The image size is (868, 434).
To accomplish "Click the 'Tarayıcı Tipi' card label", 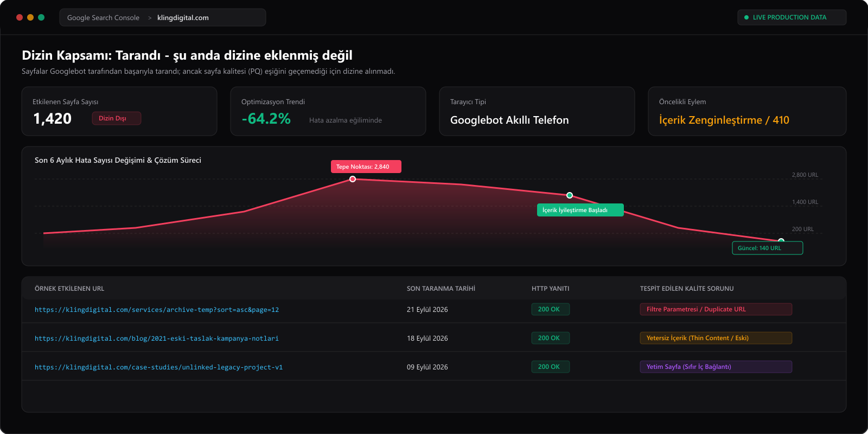I will click(468, 102).
